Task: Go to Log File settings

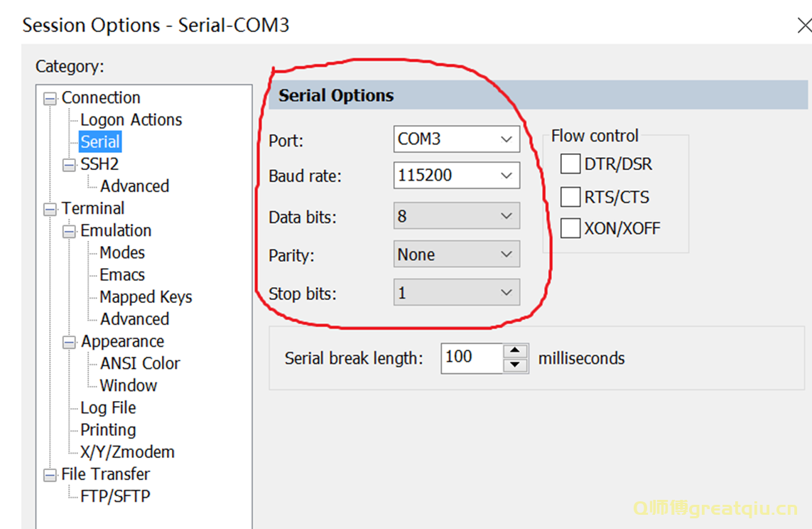Action: tap(108, 408)
